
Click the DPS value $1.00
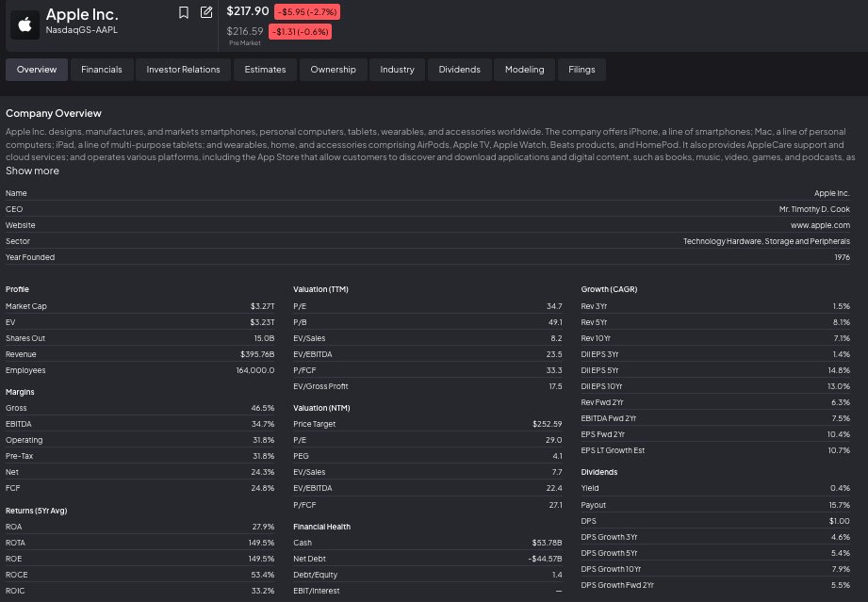(x=839, y=521)
